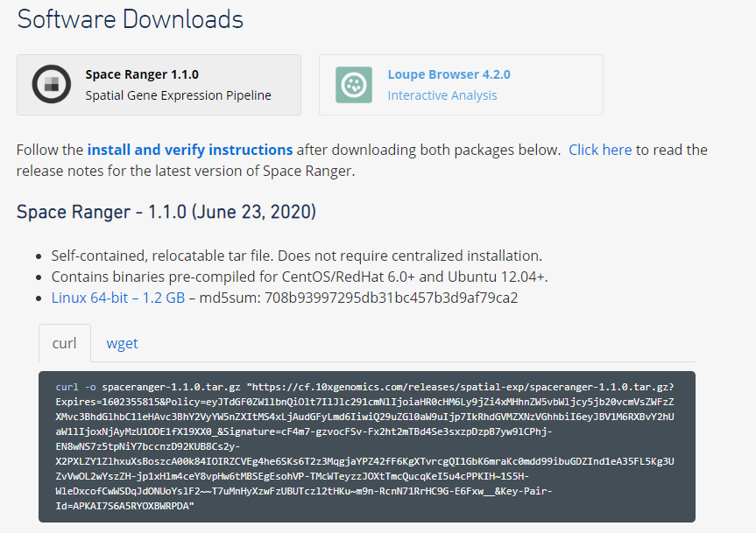Click the curl command code block
Screen dimensions: 756x533
pos(367,446)
